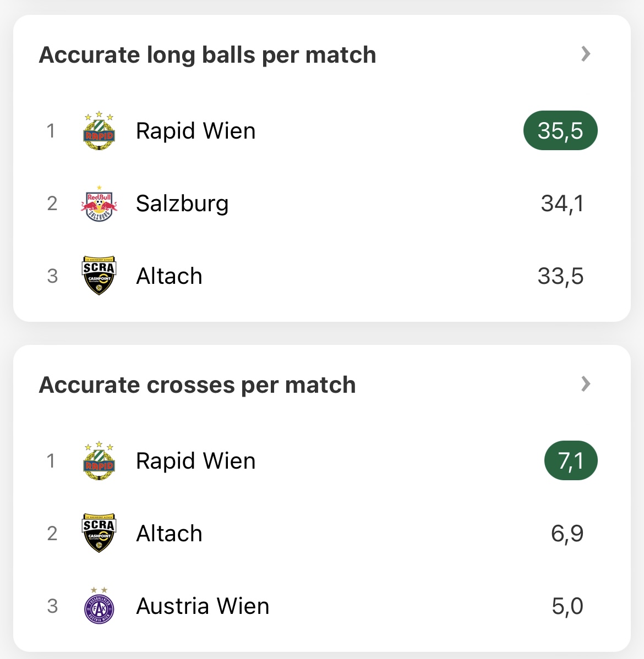Image resolution: width=644 pixels, height=659 pixels.
Task: Select the Austria Wien team name
Action: (x=203, y=606)
